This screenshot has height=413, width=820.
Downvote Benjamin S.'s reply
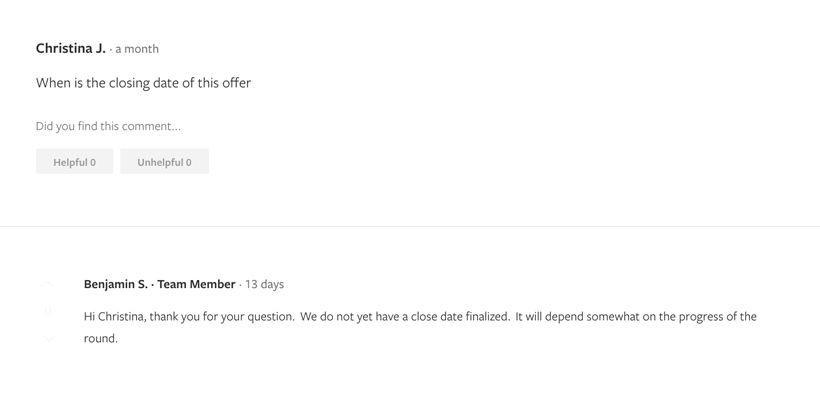pyautogui.click(x=47, y=339)
